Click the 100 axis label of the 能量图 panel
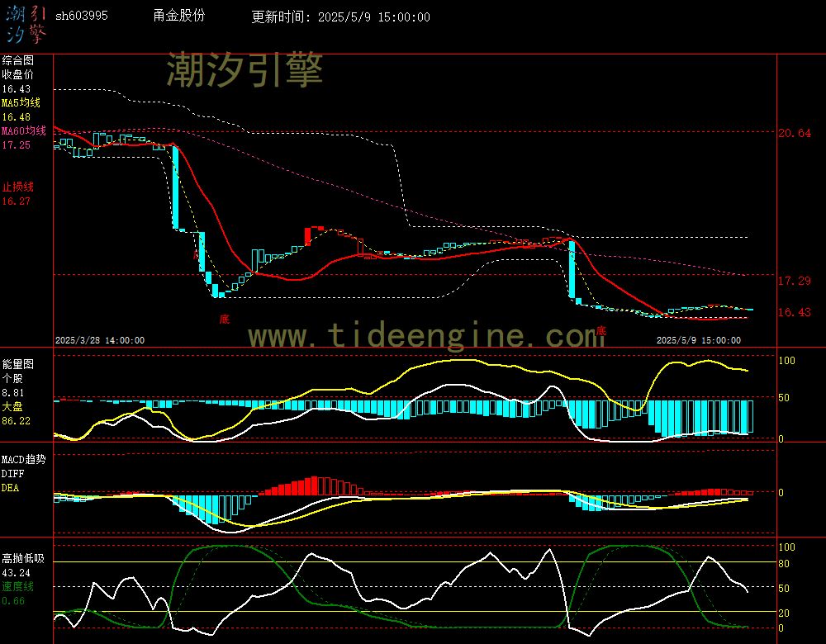 coord(786,361)
